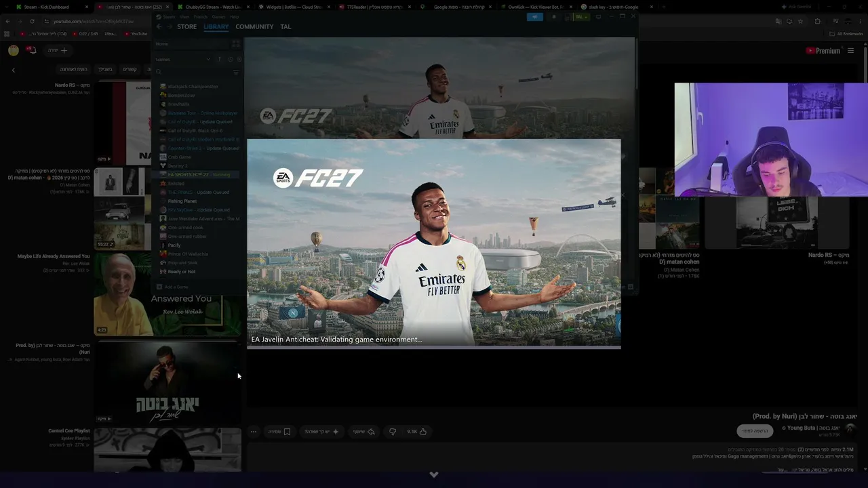The image size is (868, 488).
Task: Open the Steam library filter options icon
Action: point(236,72)
